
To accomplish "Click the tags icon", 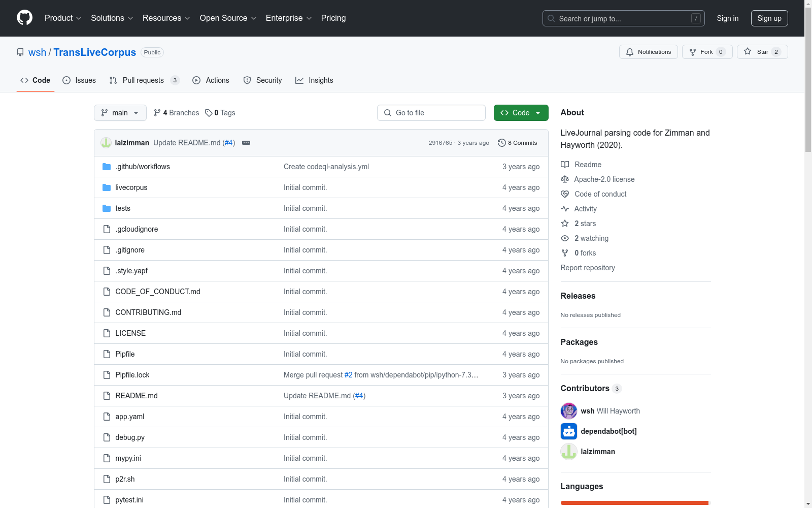I will (x=209, y=113).
